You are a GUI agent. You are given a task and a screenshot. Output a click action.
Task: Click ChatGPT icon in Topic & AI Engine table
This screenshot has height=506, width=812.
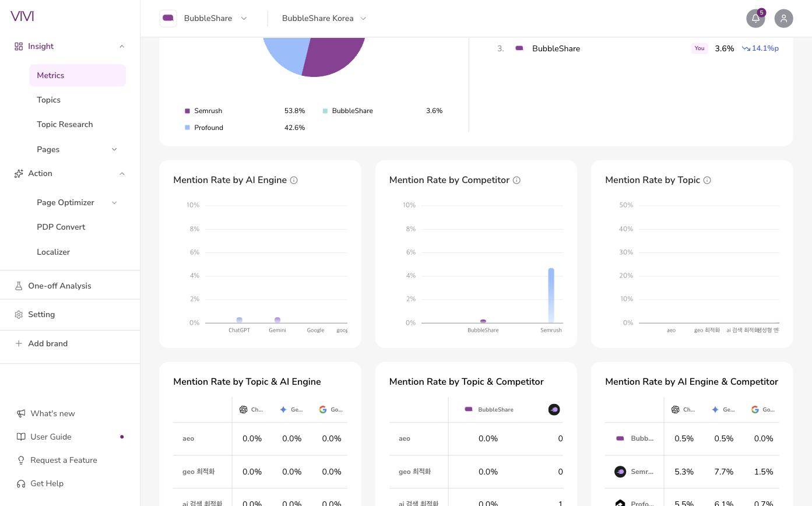(x=243, y=409)
